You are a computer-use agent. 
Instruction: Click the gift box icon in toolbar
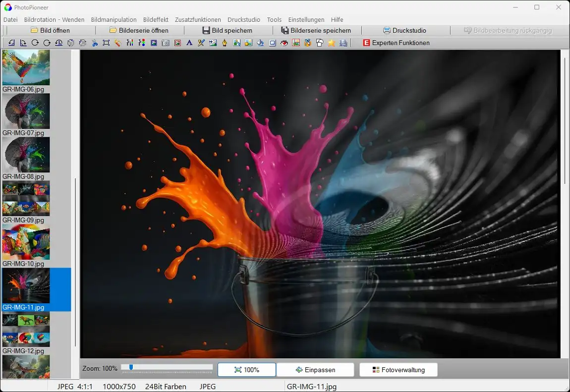[307, 43]
